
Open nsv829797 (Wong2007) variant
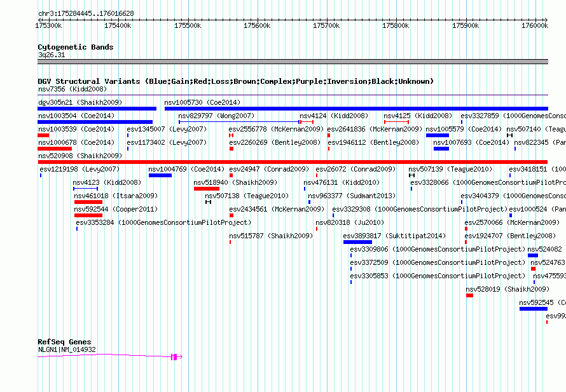(216, 116)
